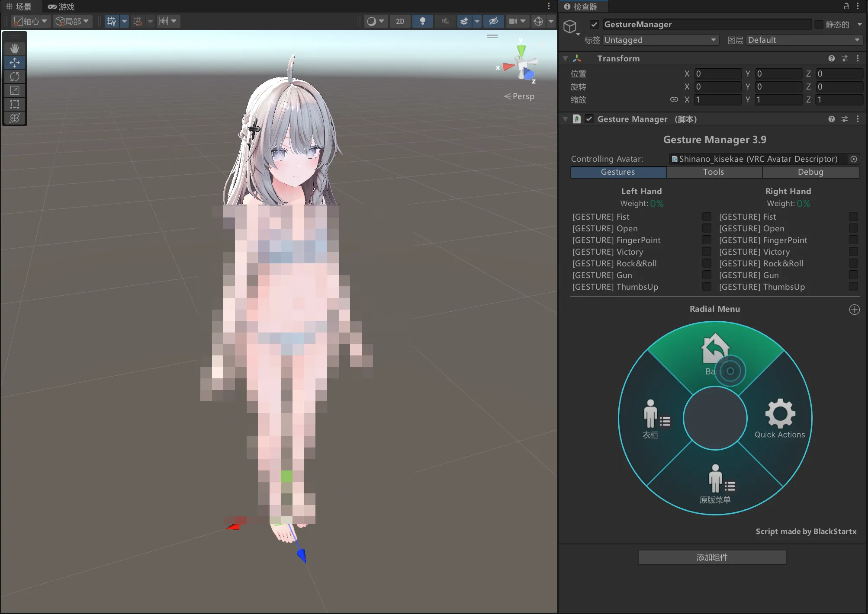Open the 轴心 pivot mode dropdown
Image resolution: width=868 pixels, height=614 pixels.
30,21
